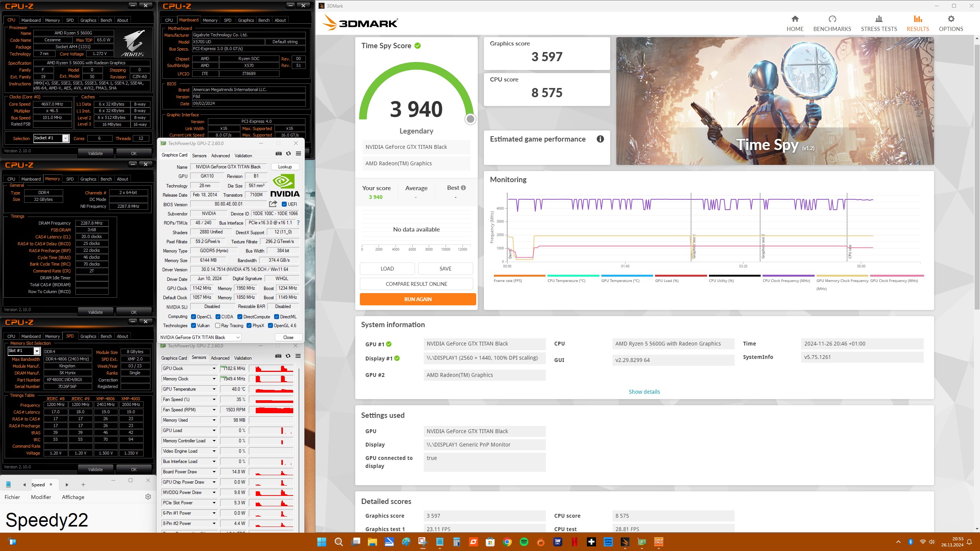980x551 pixels.
Task: Enable the Ray Tracing checkbox
Action: [217, 326]
